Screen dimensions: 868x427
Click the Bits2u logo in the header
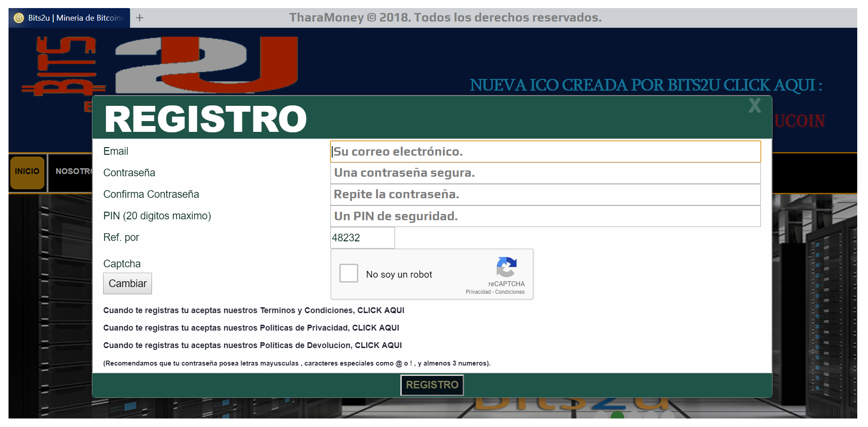(x=159, y=66)
